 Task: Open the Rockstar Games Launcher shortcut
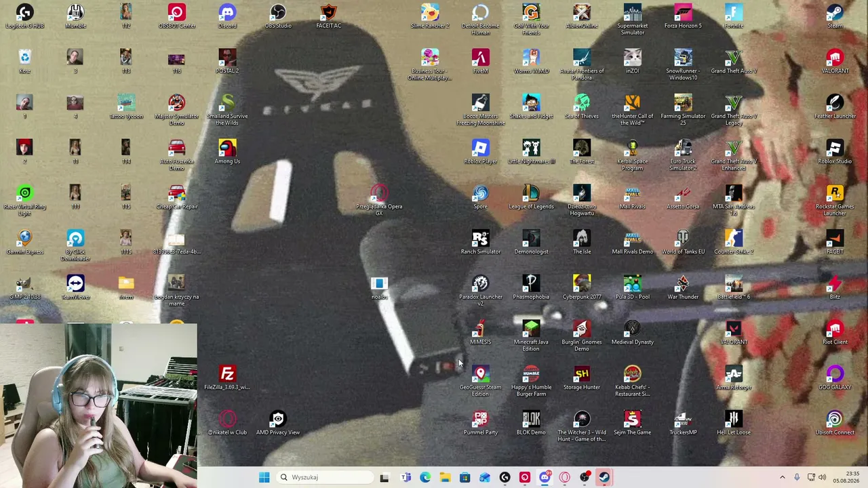tap(835, 201)
